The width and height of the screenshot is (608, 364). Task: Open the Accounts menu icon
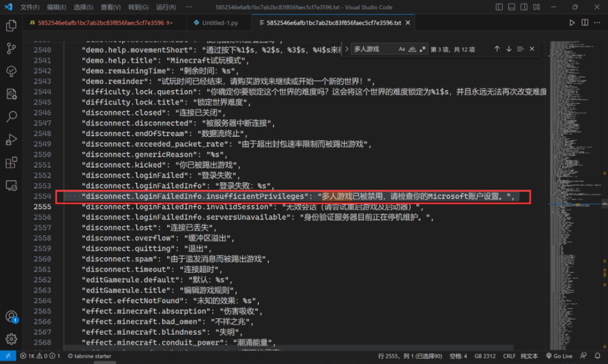[11, 317]
